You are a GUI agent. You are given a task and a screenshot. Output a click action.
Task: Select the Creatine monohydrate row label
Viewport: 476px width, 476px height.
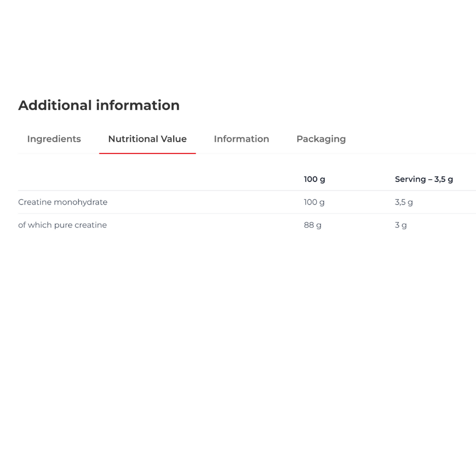[63, 202]
